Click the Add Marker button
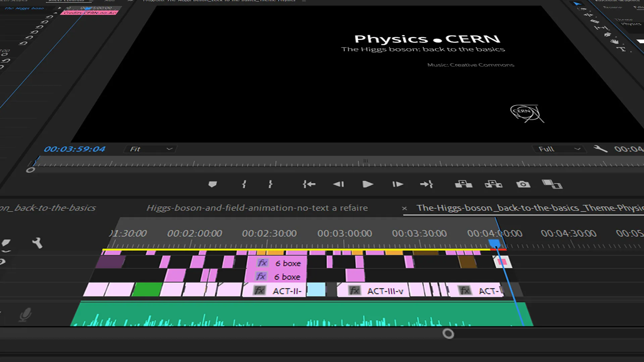The image size is (644, 362). pos(213,184)
